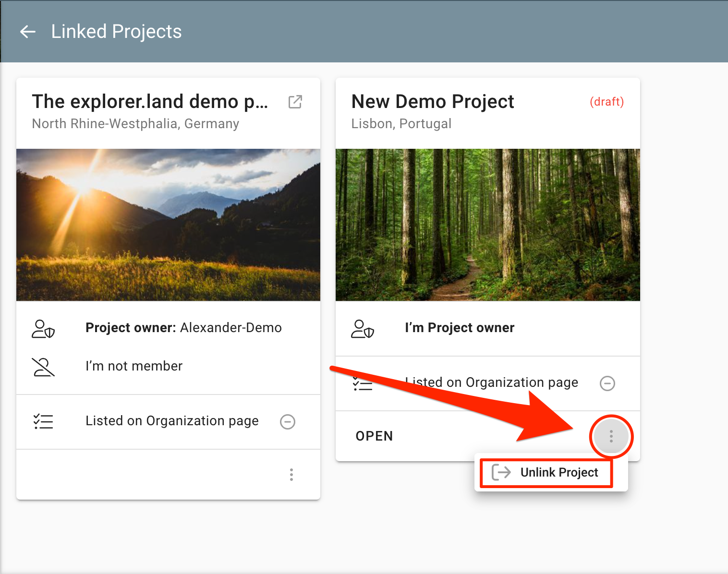Click the New Demo Project title
Image resolution: width=728 pixels, height=574 pixels.
pos(433,102)
